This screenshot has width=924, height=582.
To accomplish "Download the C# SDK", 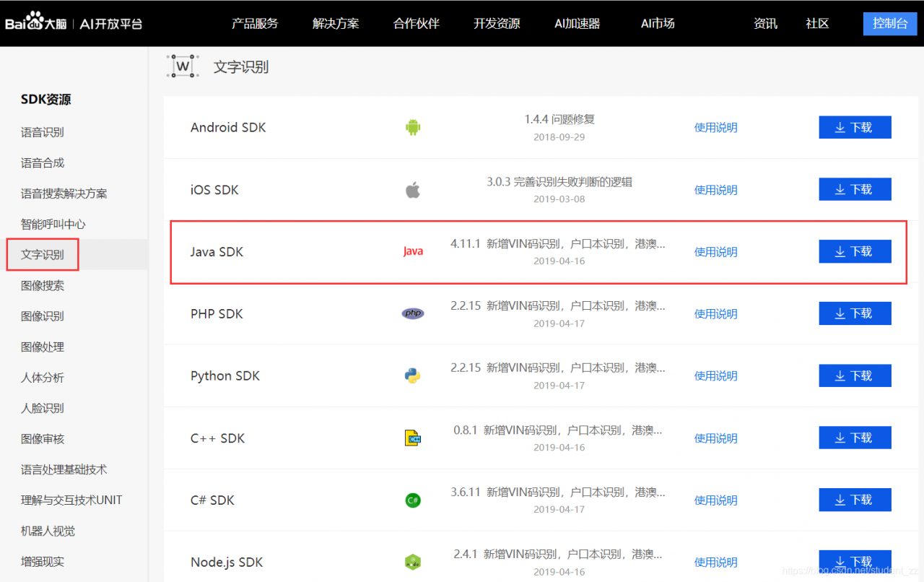I will click(x=855, y=500).
